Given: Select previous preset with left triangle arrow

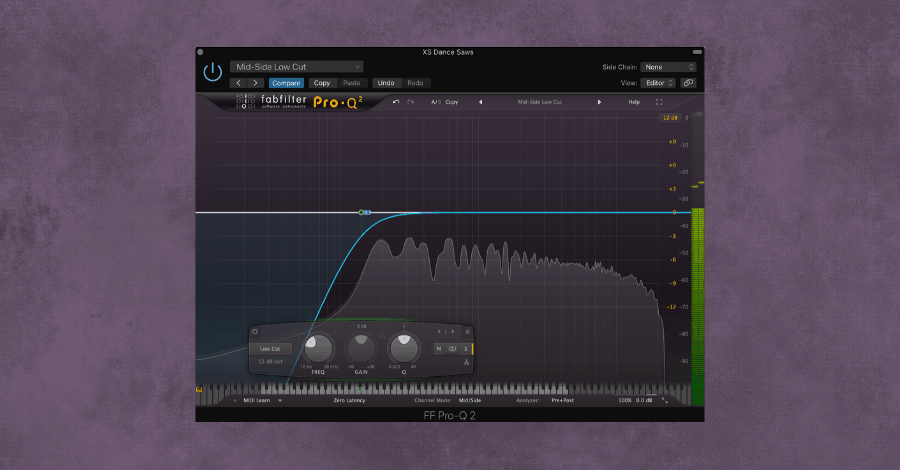Looking at the screenshot, I should coord(480,102).
